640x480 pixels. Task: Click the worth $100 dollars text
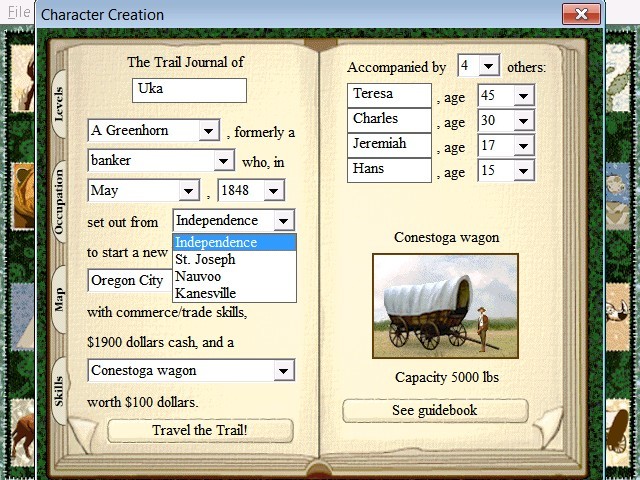click(x=142, y=402)
